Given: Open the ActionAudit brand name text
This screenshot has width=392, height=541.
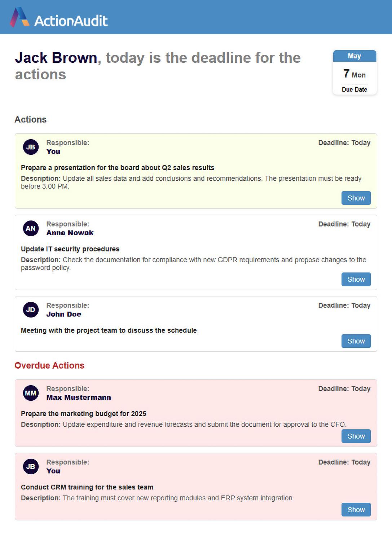Looking at the screenshot, I should (71, 21).
